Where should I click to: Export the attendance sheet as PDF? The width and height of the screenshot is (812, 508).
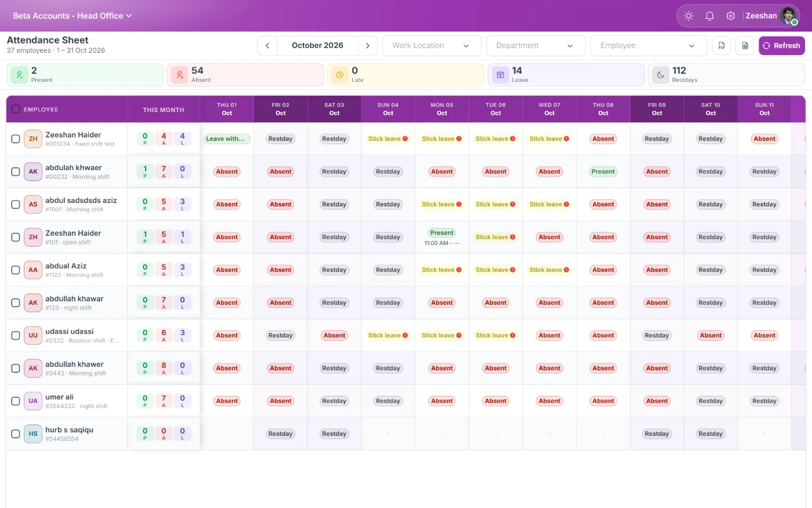click(x=722, y=45)
